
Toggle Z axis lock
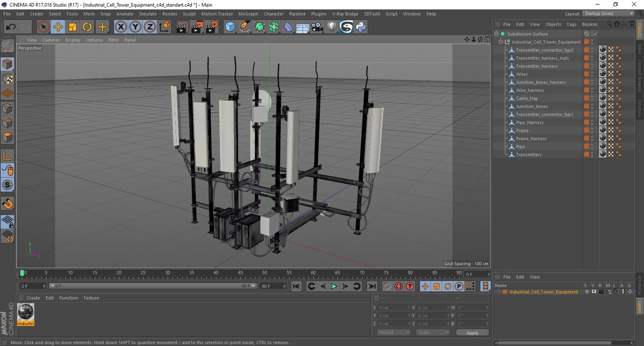pos(150,27)
